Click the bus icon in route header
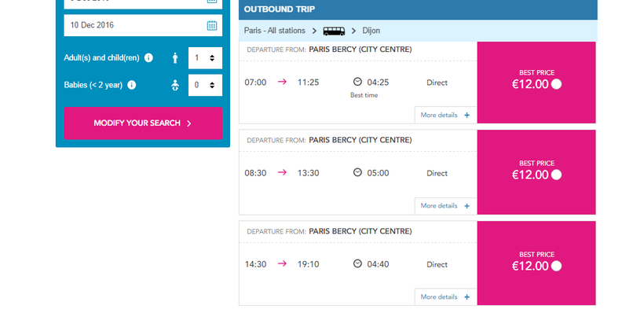This screenshot has width=644, height=313. pyautogui.click(x=334, y=31)
